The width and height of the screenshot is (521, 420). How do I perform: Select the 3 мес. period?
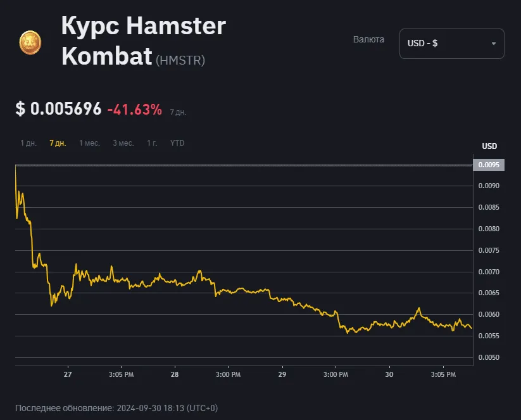123,143
